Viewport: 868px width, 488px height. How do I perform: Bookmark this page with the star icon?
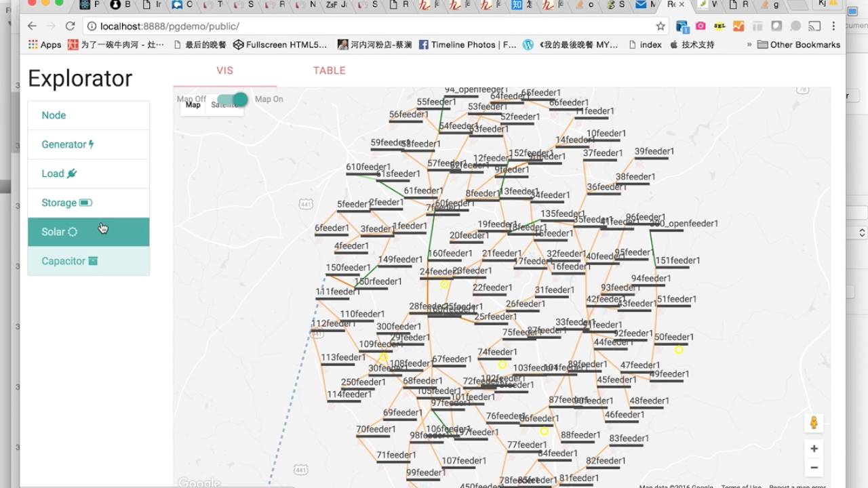pos(660,26)
